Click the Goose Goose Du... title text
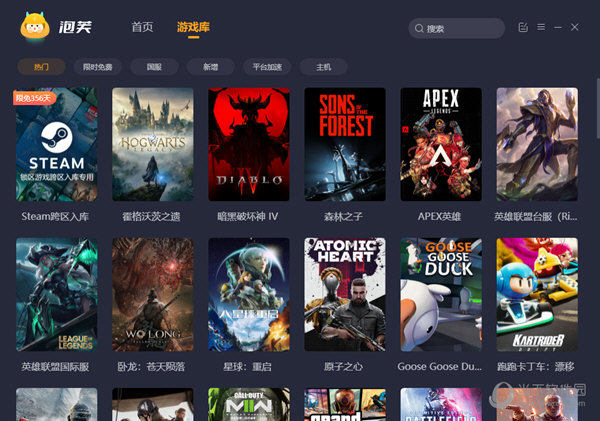 pyautogui.click(x=439, y=367)
